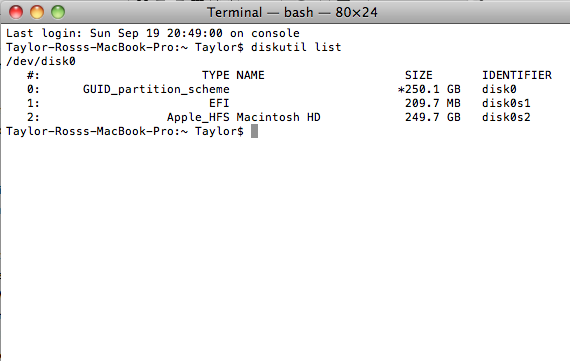
Task: Click the IDENTIFIER column header
Action: pos(517,75)
